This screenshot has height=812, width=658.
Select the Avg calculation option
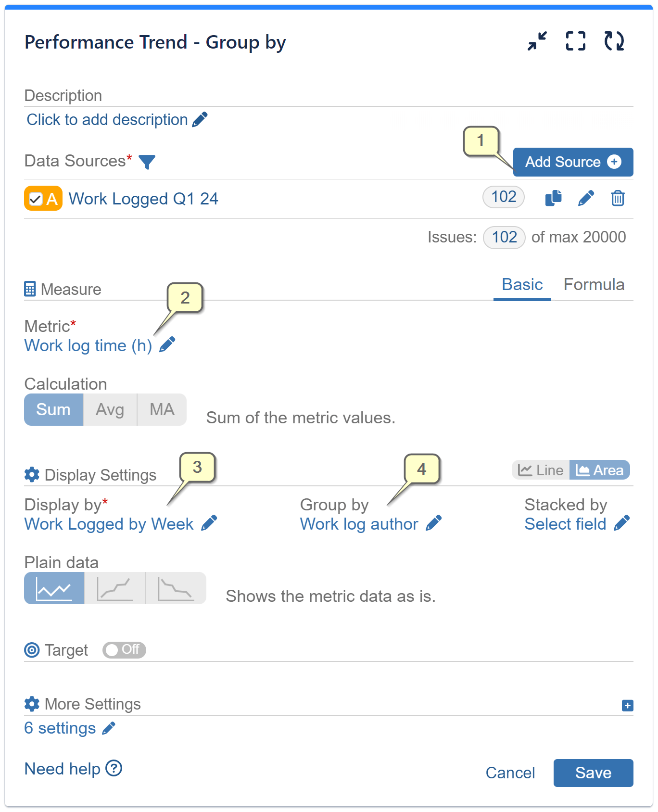coord(110,409)
